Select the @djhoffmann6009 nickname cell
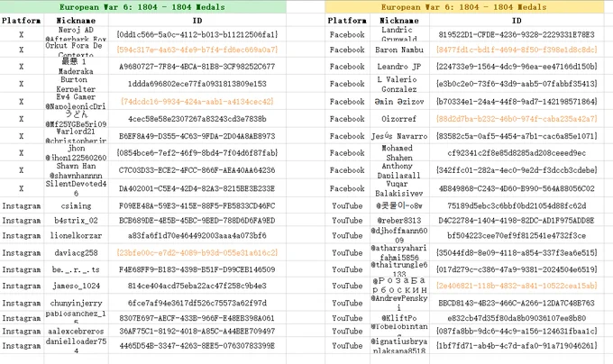The image size is (613, 364). (399, 235)
